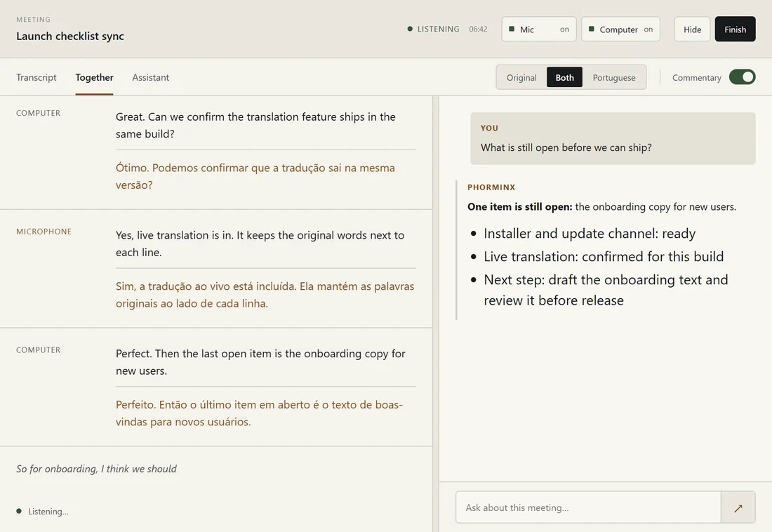772x532 pixels.
Task: Click line 'Perfect. Then the last open item'
Action: [x=260, y=362]
